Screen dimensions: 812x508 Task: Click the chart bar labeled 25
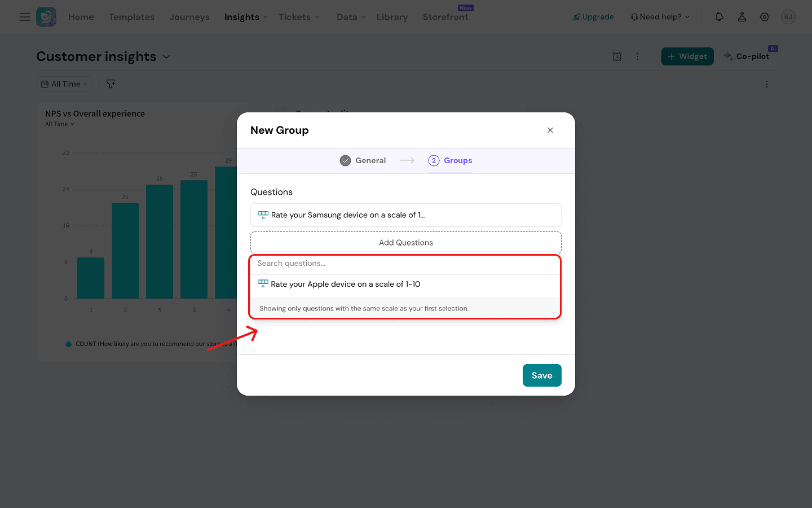[160, 242]
